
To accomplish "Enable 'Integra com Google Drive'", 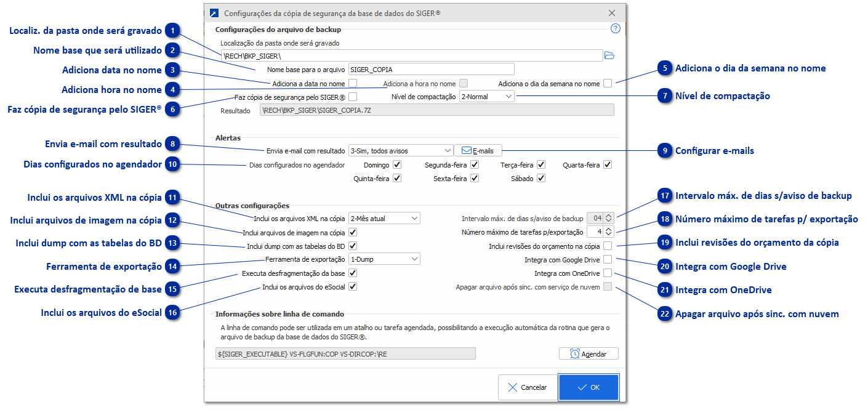I will (x=608, y=259).
